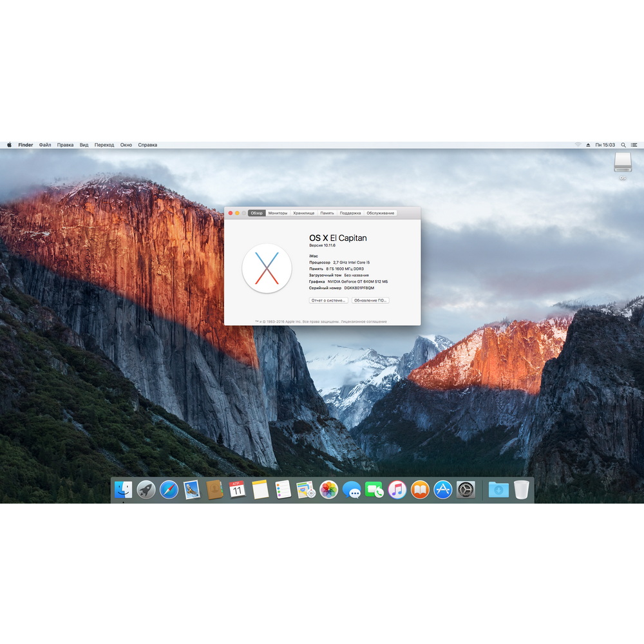The image size is (644, 644).
Task: Click the 2,7 GHz Intel Core i5 text
Action: [352, 263]
